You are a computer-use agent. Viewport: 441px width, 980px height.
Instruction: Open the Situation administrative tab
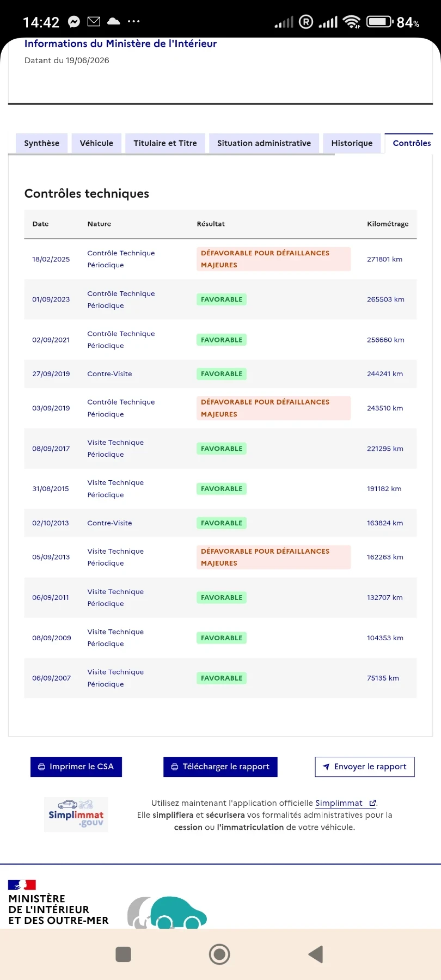[264, 143]
